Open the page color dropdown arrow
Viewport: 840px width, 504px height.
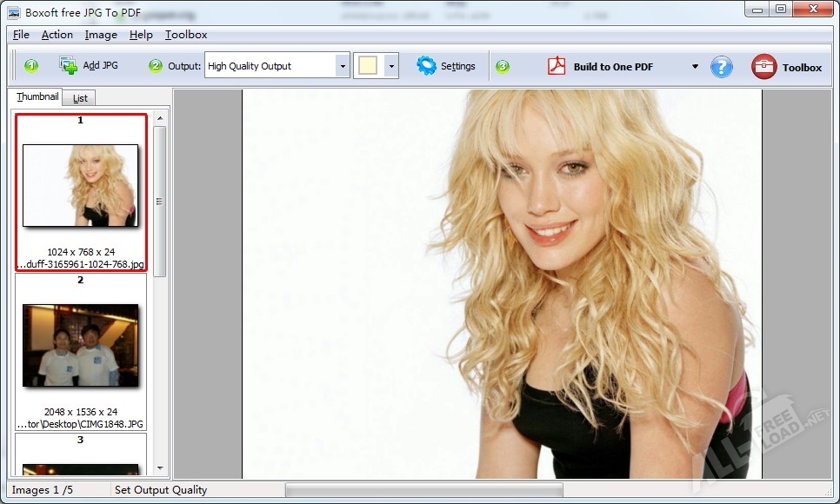coord(391,66)
